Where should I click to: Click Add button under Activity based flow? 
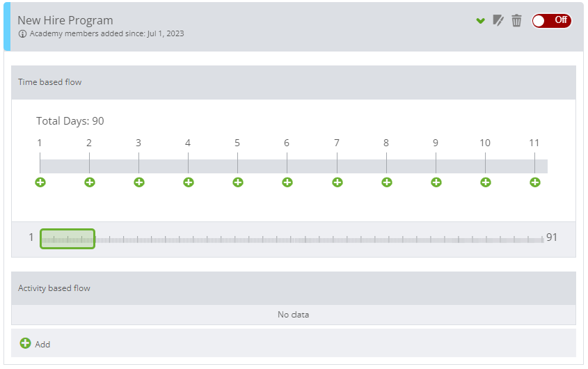coord(35,343)
